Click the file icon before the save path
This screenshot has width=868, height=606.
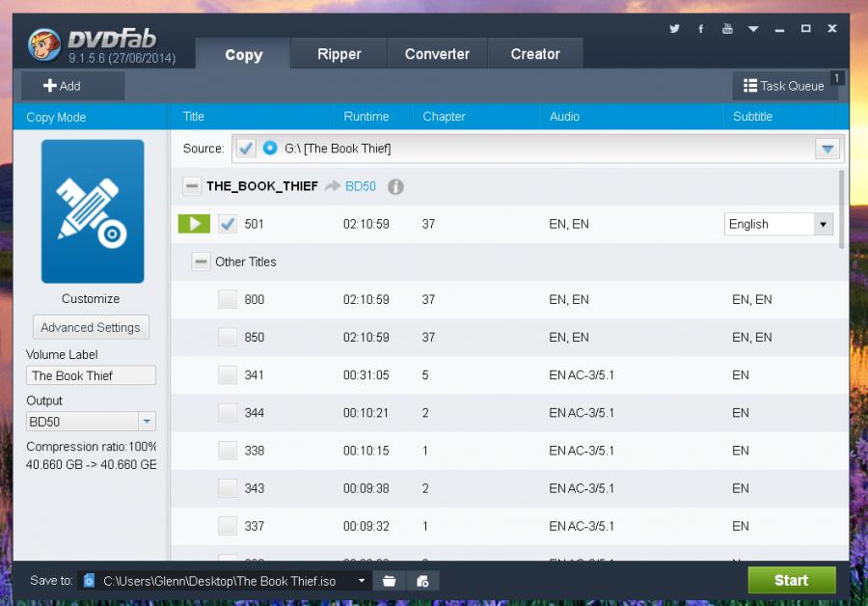(89, 581)
